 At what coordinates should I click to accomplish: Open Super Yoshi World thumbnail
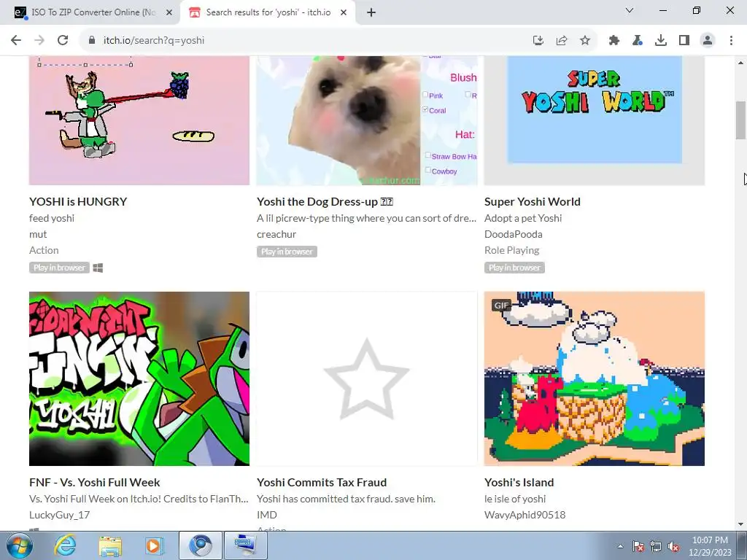click(594, 120)
